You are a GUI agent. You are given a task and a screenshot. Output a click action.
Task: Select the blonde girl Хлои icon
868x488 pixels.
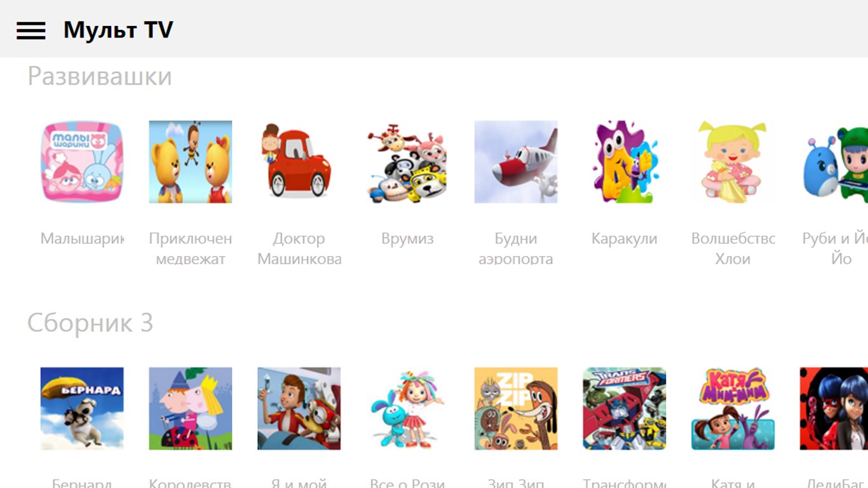tap(733, 162)
